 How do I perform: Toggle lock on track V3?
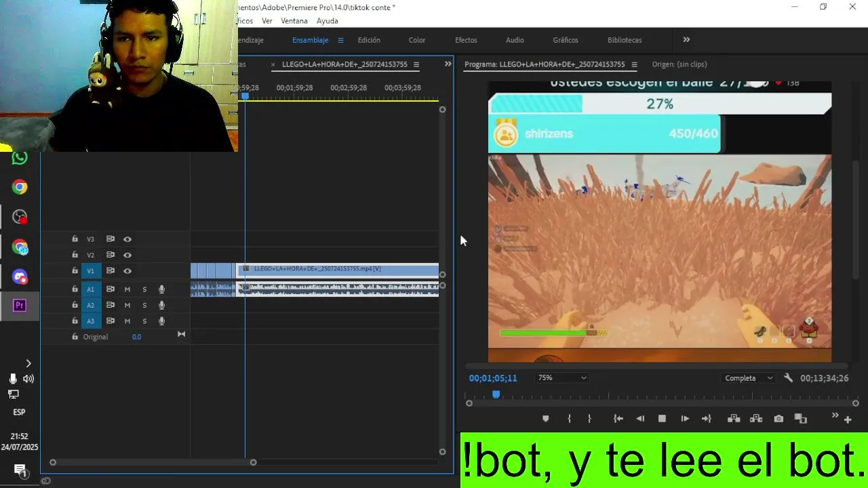coord(75,239)
